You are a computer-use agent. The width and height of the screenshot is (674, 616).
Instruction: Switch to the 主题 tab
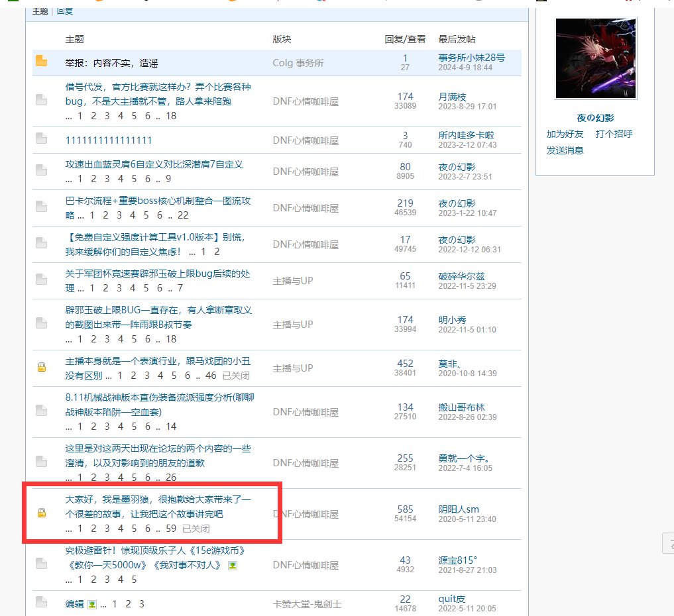click(x=40, y=12)
